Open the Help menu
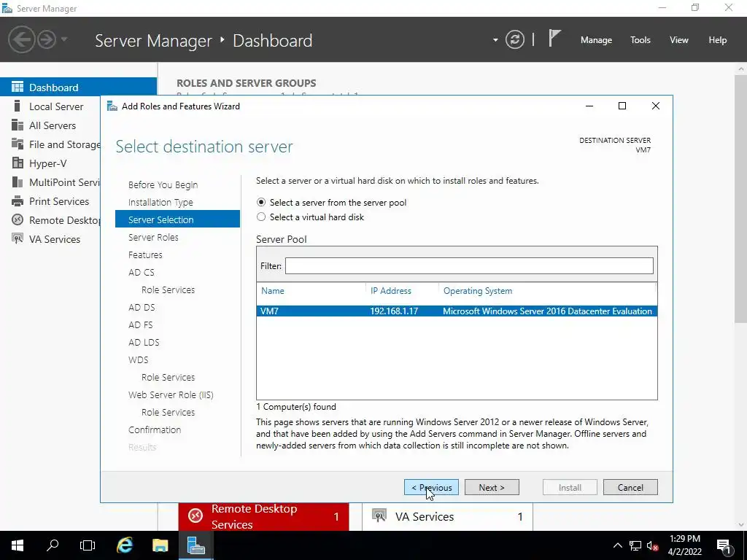747x560 pixels. (x=718, y=40)
